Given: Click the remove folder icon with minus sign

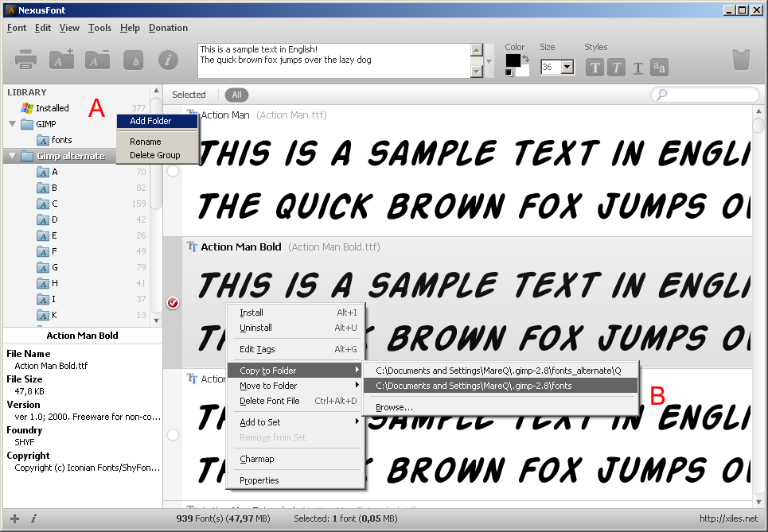Looking at the screenshot, I should coord(97,60).
